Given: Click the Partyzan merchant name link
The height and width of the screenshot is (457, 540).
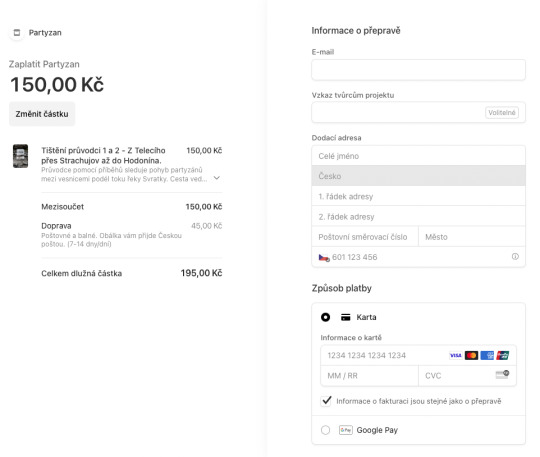Looking at the screenshot, I should (x=45, y=33).
